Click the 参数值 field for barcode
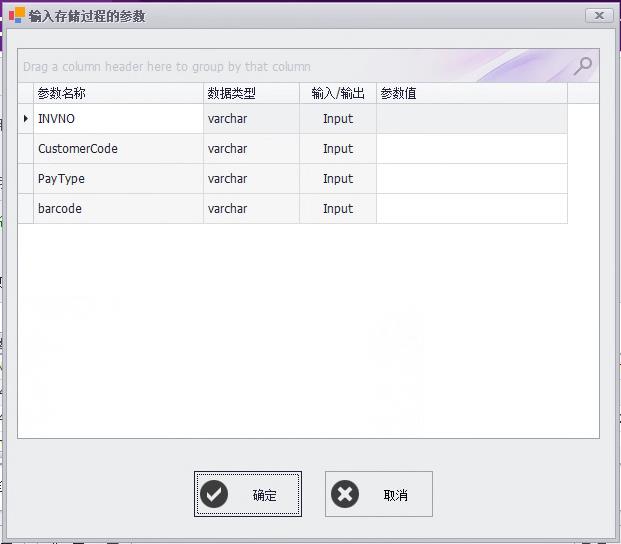This screenshot has width=621, height=544. (x=472, y=209)
